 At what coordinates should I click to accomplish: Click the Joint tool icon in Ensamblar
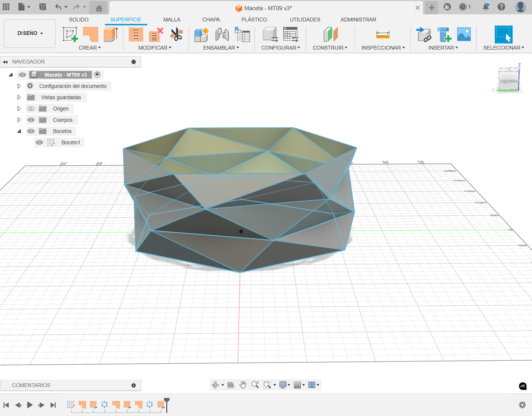(222, 34)
